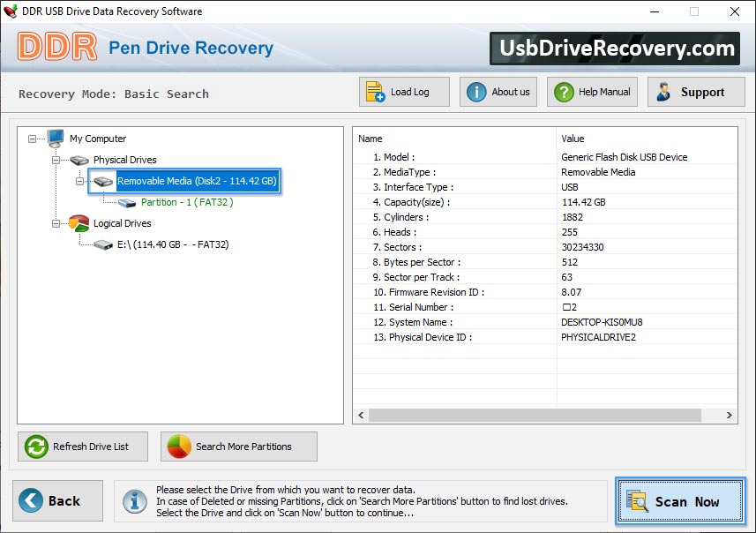Click the '5. Cylinders :' row
This screenshot has height=533, width=756.
545,218
